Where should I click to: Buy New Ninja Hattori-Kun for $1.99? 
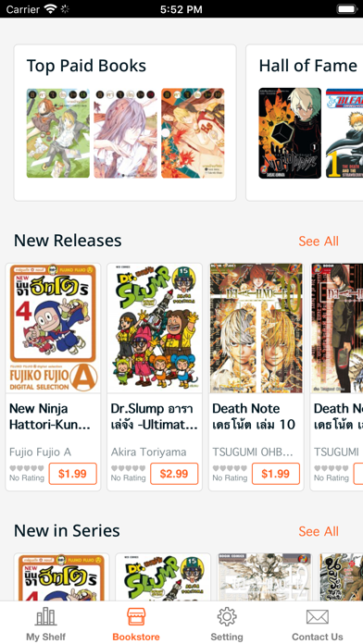pos(73,474)
